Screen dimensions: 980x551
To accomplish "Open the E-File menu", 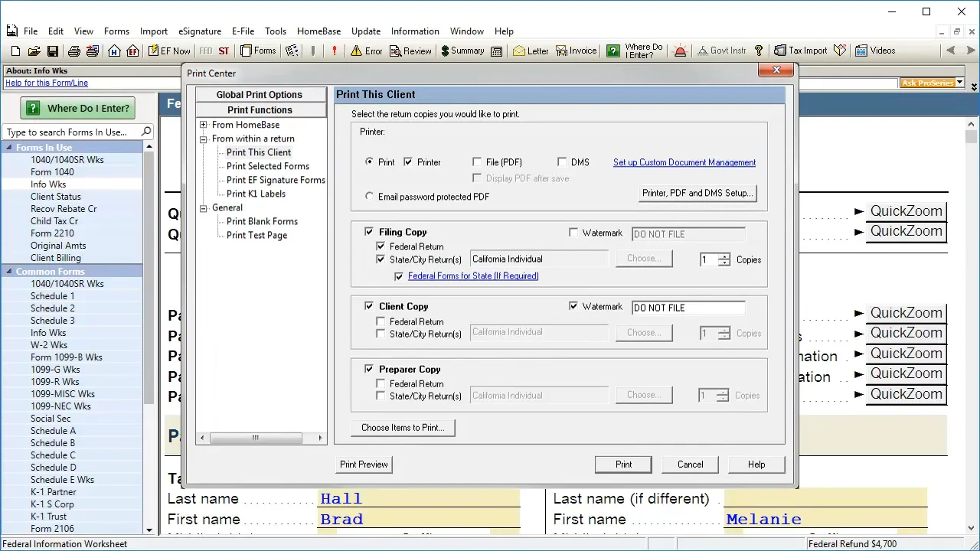I will point(243,31).
